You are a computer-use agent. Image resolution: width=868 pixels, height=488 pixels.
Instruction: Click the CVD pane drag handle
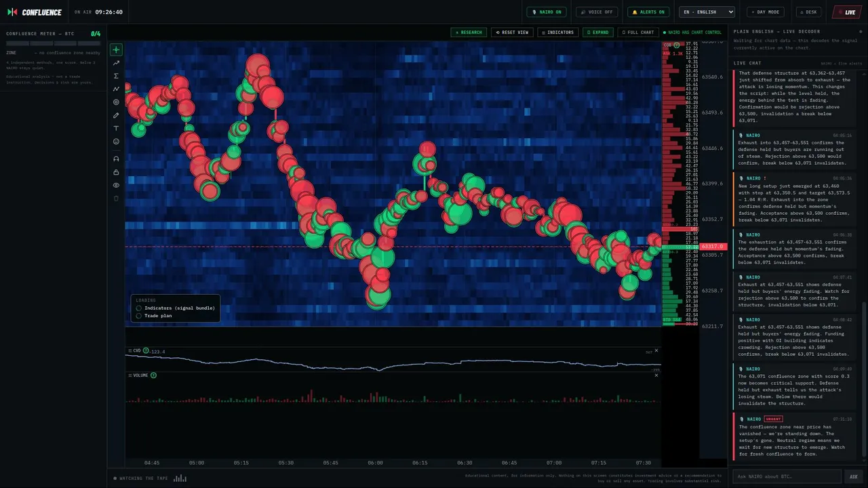[x=130, y=350]
